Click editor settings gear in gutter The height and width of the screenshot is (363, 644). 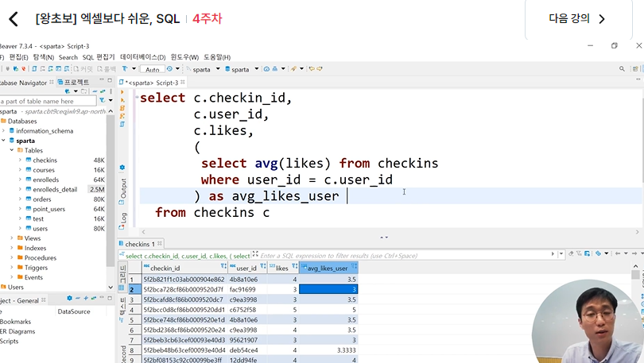click(x=122, y=168)
